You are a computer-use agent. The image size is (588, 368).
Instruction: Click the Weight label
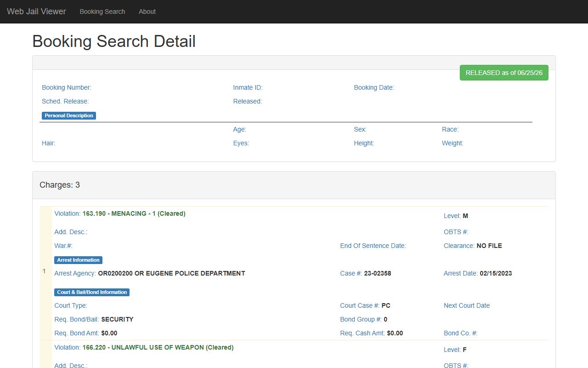(452, 143)
